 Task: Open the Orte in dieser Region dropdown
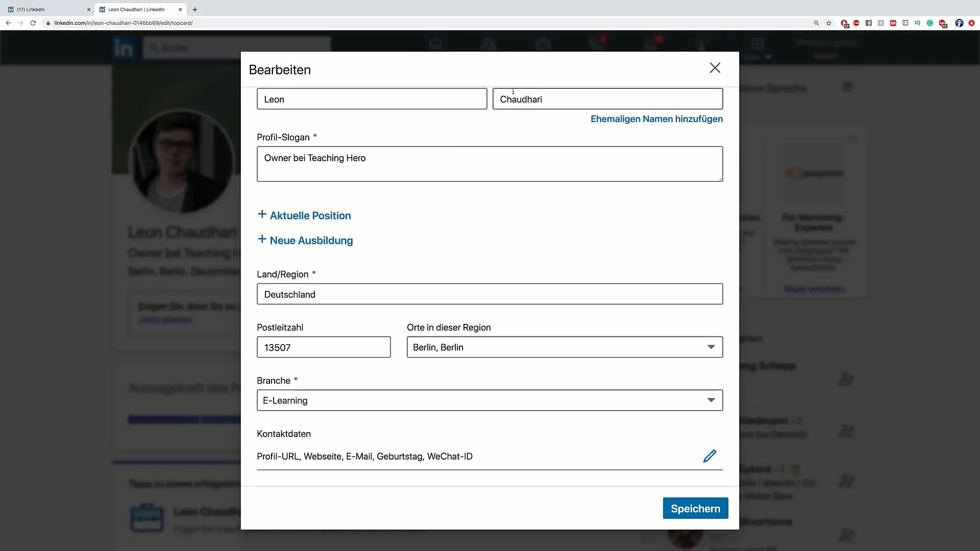(564, 347)
